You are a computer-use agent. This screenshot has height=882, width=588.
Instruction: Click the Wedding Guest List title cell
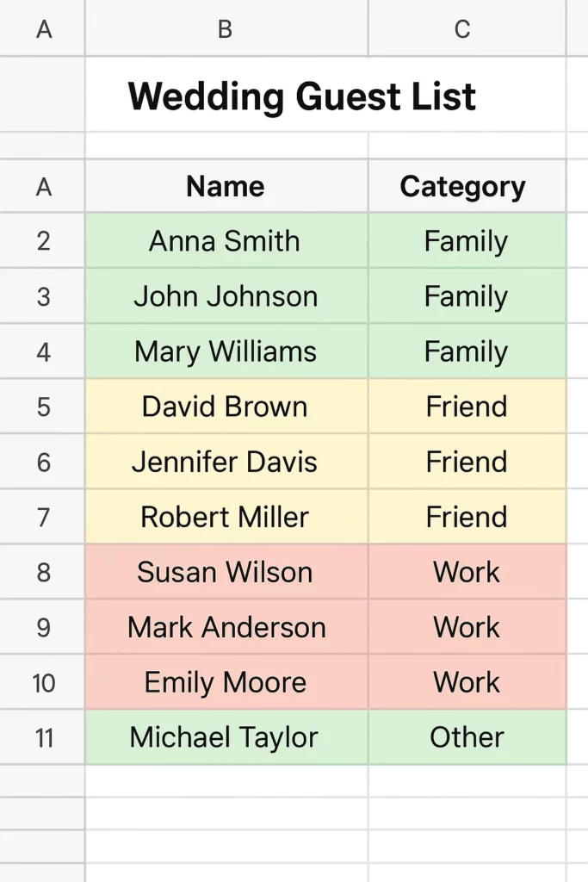(x=301, y=96)
